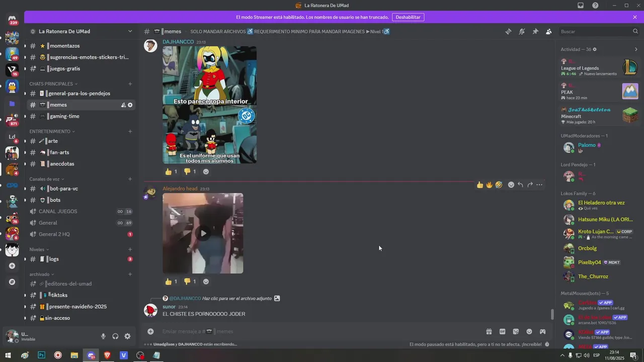The width and height of the screenshot is (644, 362).
Task: Select the Ld server icon
Action: point(12,137)
